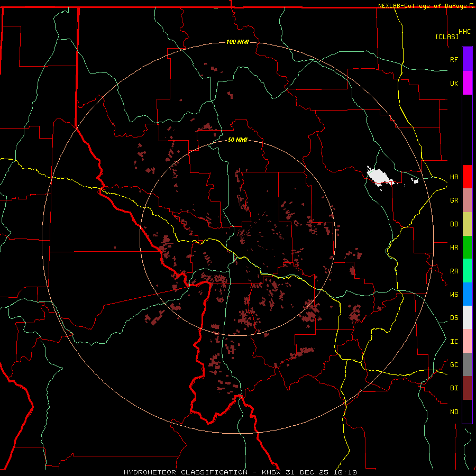Select the yellow BD swatch in legend
476x476 pixels.
point(467,224)
